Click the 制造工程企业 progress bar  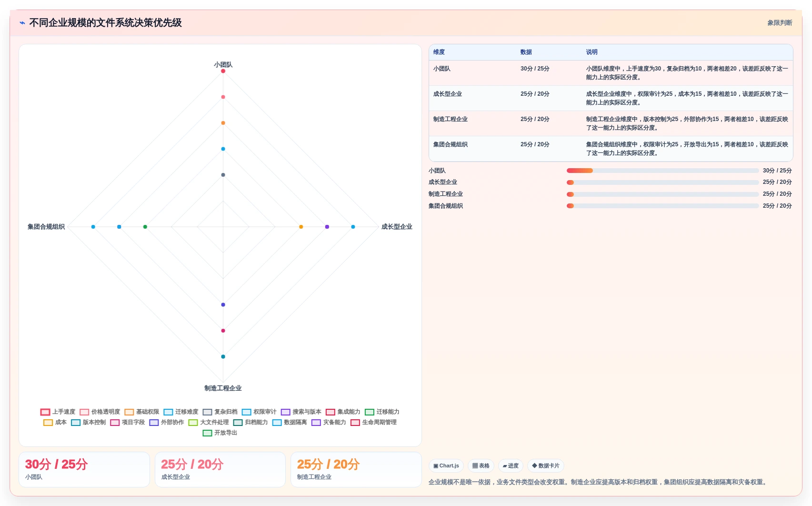click(662, 194)
